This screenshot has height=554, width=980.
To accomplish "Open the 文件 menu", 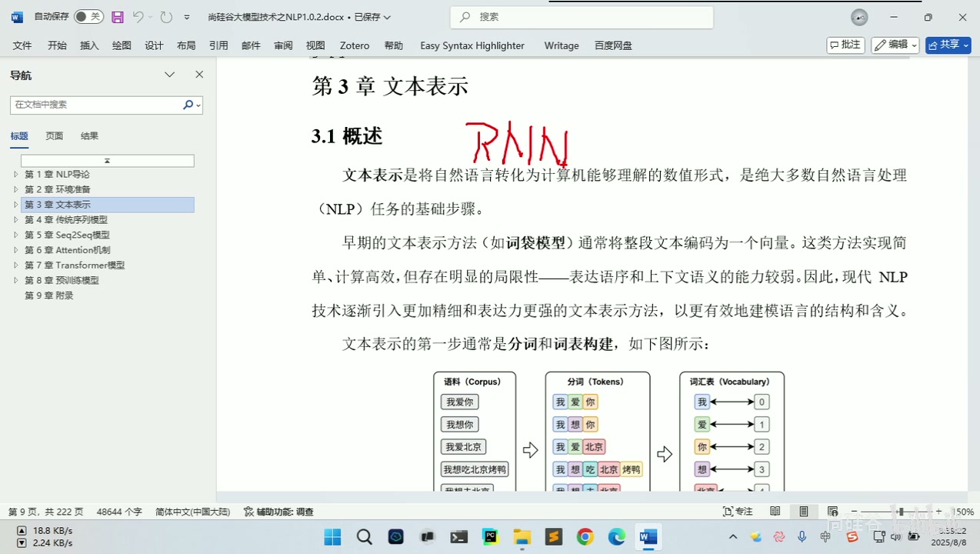I will click(x=22, y=45).
